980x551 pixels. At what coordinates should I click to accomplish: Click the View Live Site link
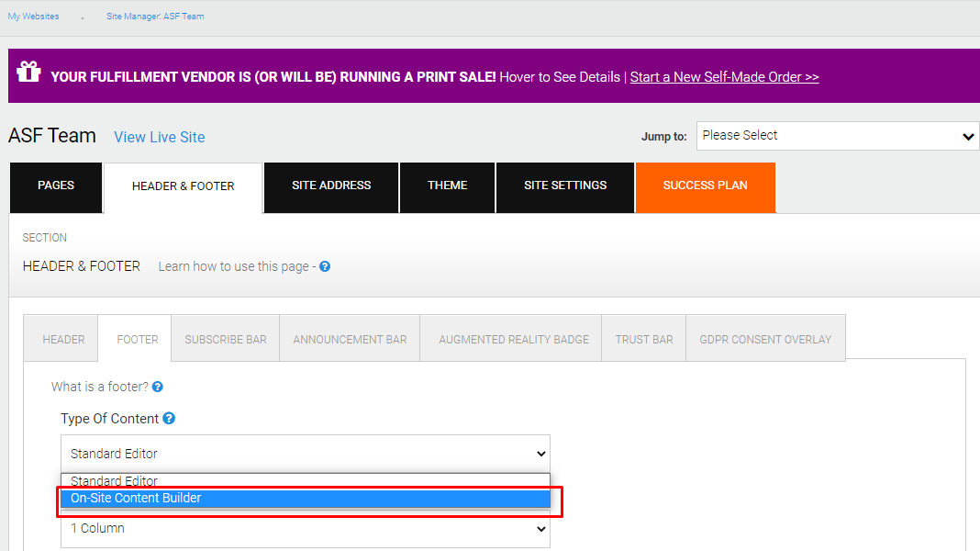(160, 137)
